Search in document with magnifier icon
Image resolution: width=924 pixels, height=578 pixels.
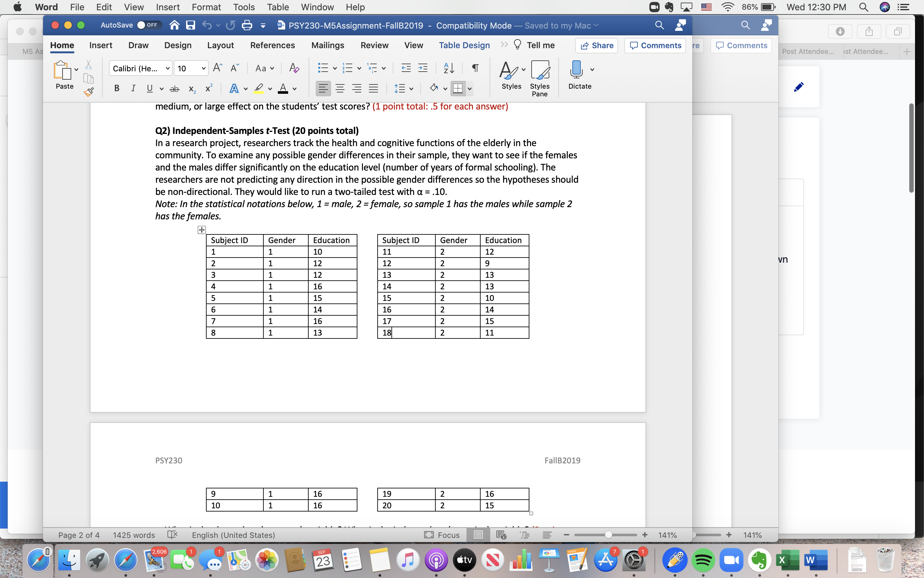[x=659, y=25]
